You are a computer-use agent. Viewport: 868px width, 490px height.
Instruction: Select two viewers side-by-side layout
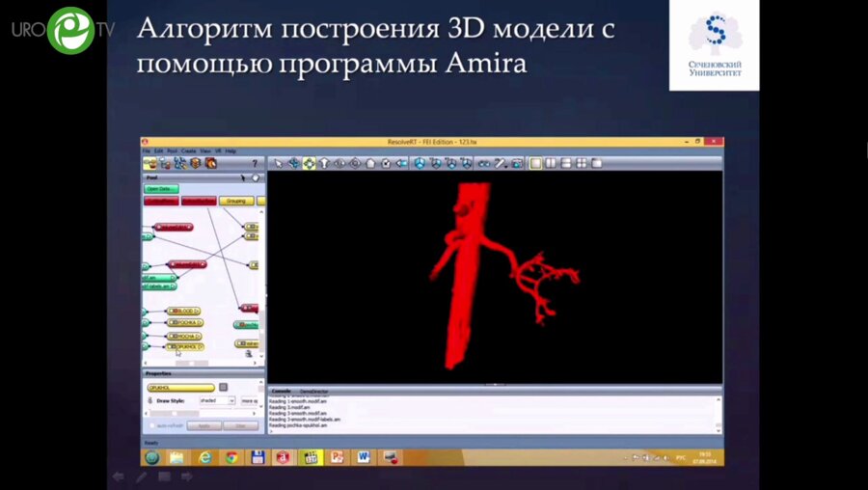pos(551,163)
